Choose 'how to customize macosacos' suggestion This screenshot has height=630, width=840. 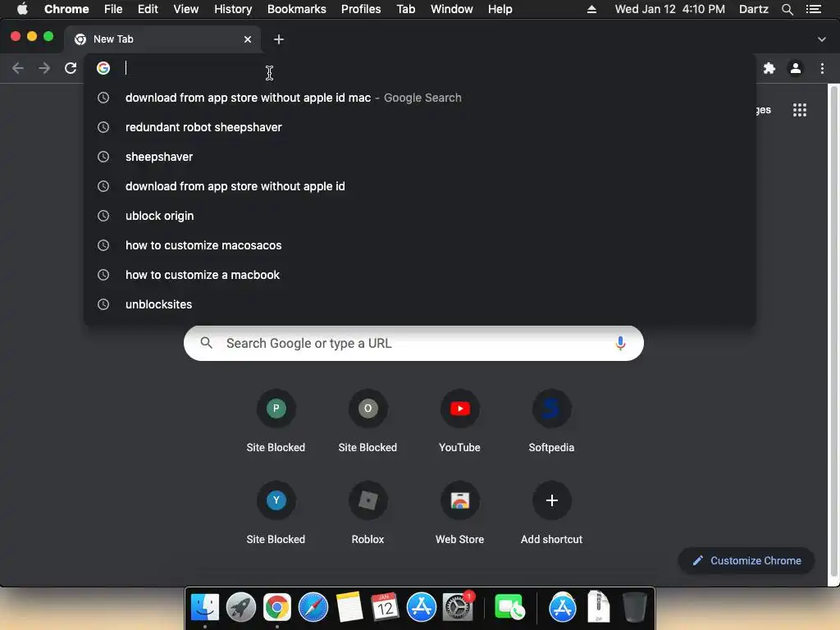click(419, 244)
